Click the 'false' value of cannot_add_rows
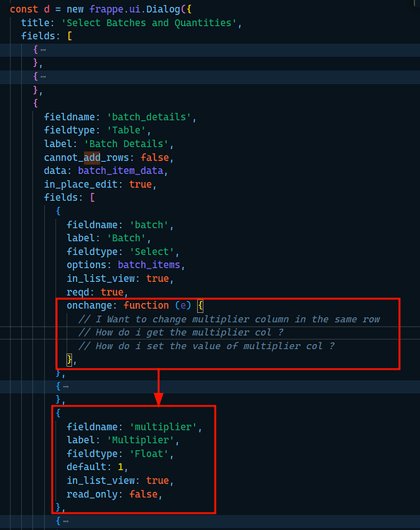The image size is (420, 530). [155, 158]
